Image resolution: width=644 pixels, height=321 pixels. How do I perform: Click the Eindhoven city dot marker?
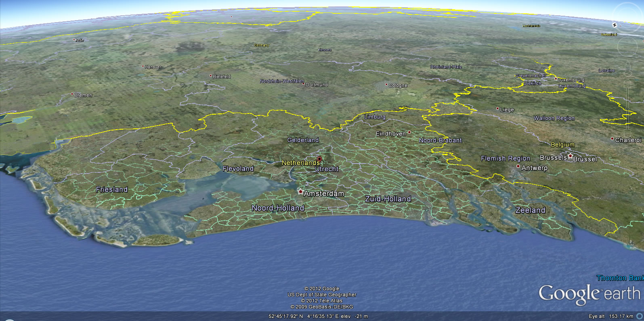(409, 132)
